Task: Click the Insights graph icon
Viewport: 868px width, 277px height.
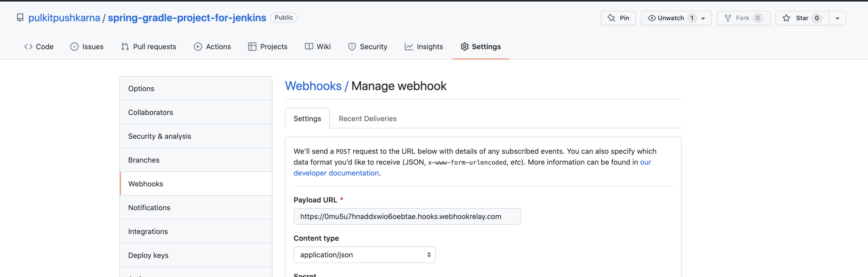Action: (x=409, y=47)
